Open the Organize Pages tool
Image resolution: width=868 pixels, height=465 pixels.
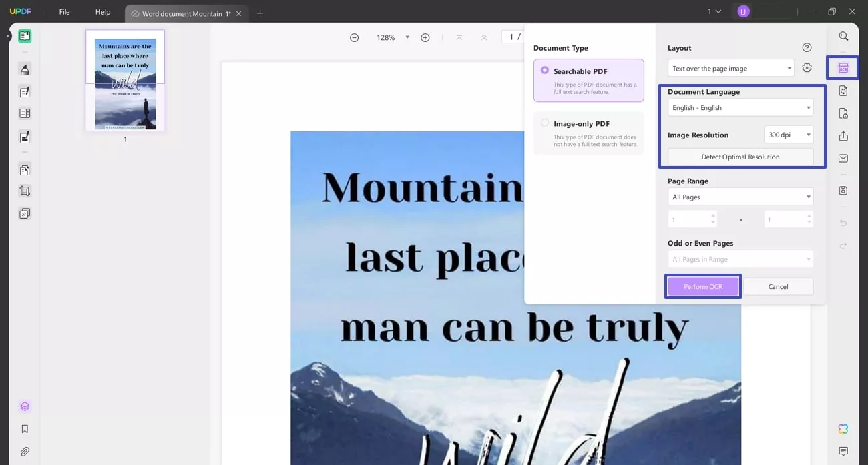point(25,169)
